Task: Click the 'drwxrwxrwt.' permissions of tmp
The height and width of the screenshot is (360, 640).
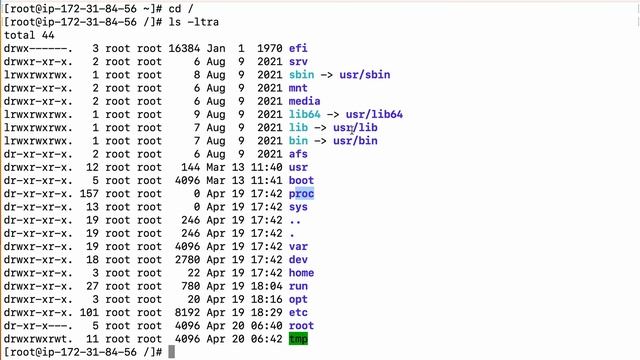Action: point(38,339)
